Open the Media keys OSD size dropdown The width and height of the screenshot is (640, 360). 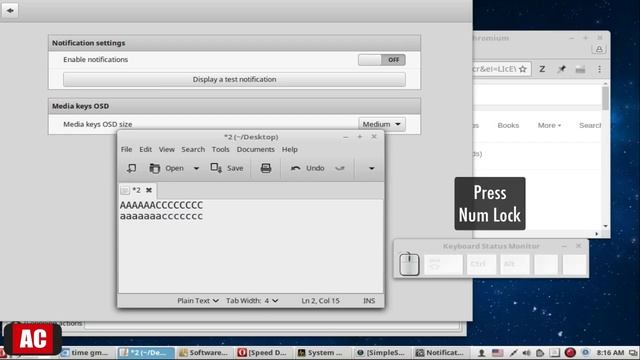click(382, 124)
